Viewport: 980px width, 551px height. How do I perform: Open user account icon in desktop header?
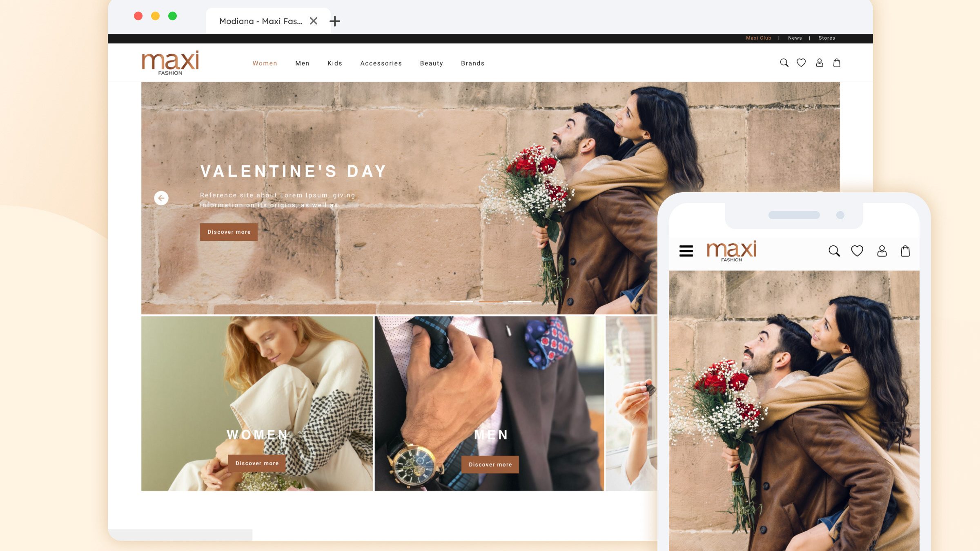pos(819,63)
